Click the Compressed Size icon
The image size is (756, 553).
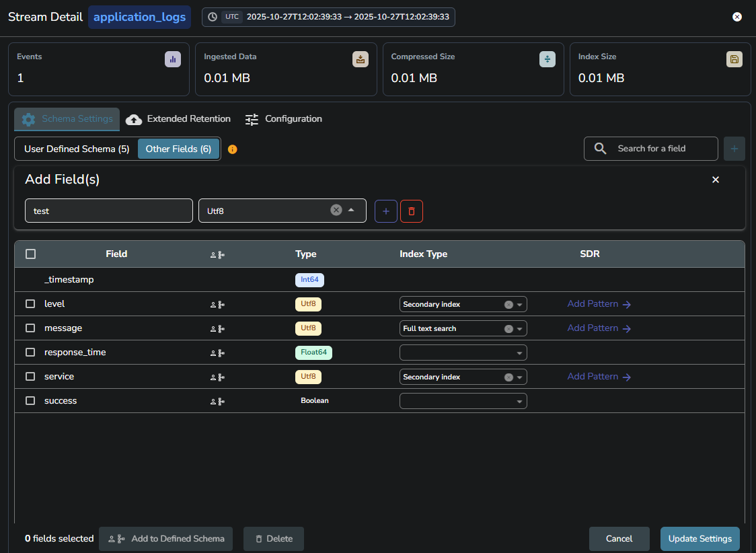pyautogui.click(x=547, y=59)
